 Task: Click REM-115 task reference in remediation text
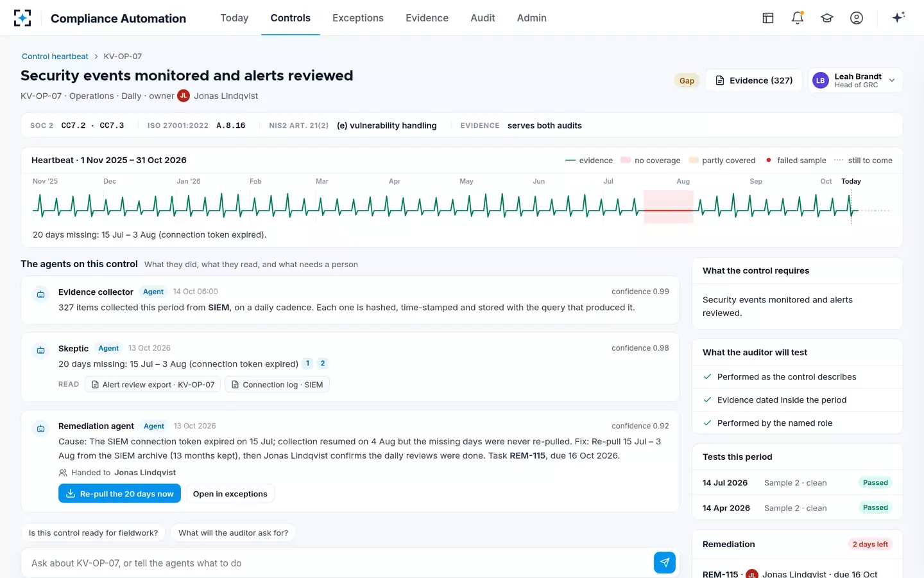(527, 455)
